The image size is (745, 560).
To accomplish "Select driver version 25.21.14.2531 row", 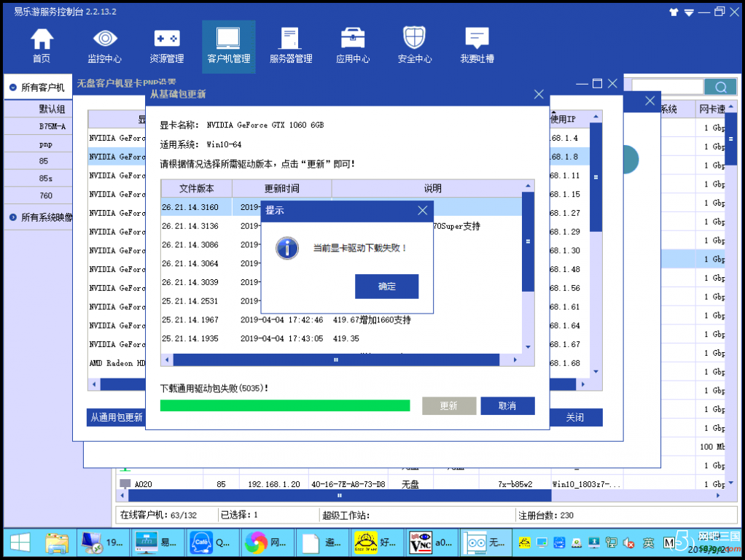I will [341, 300].
